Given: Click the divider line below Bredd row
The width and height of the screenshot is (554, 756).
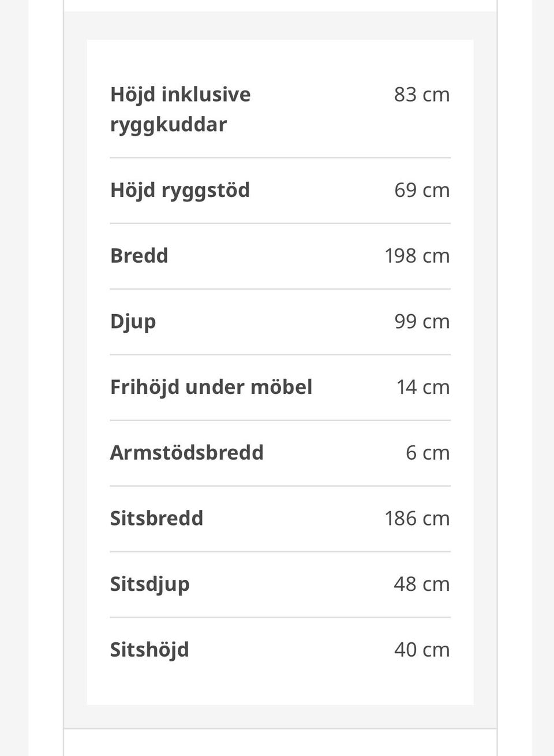Looking at the screenshot, I should click(x=280, y=289).
